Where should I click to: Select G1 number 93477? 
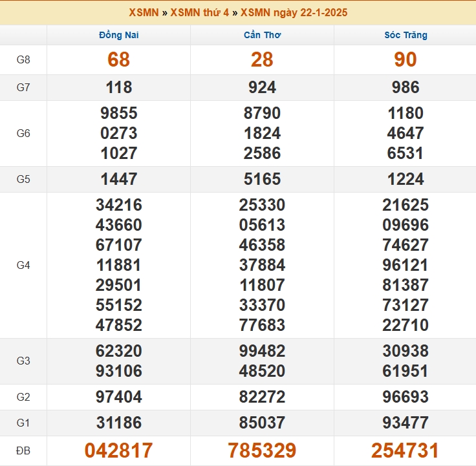[x=406, y=423]
